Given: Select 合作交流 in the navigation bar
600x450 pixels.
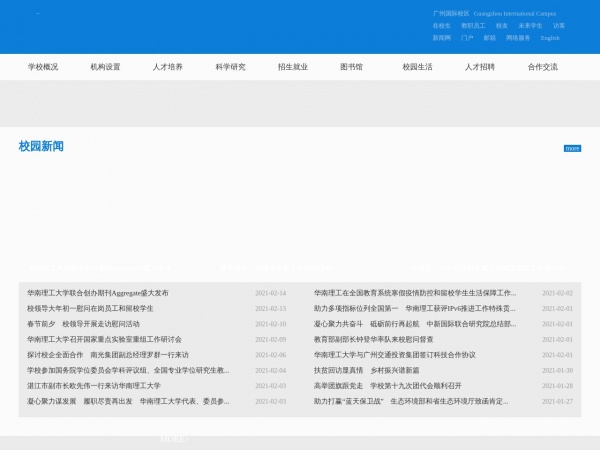Looking at the screenshot, I should click(542, 67).
